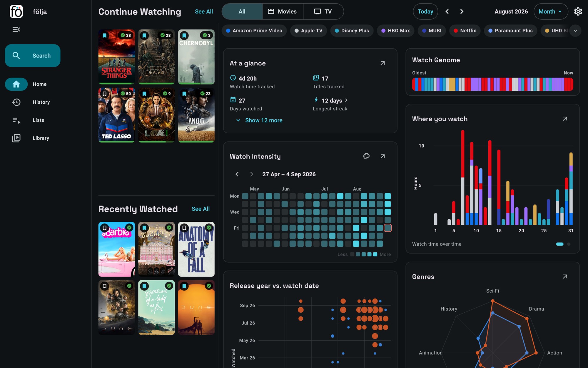The image size is (588, 368).
Task: Filter by Paramount Plus chip
Action: pos(510,31)
